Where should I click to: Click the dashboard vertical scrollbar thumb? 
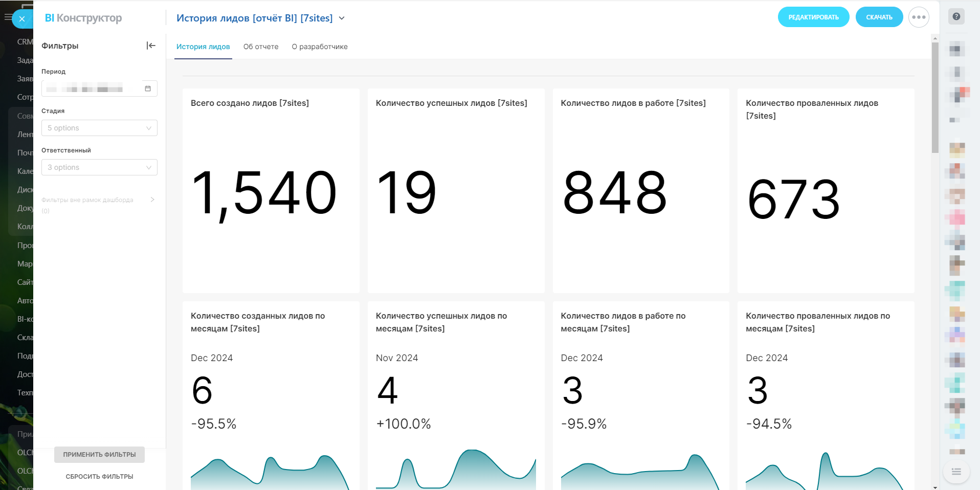935,97
